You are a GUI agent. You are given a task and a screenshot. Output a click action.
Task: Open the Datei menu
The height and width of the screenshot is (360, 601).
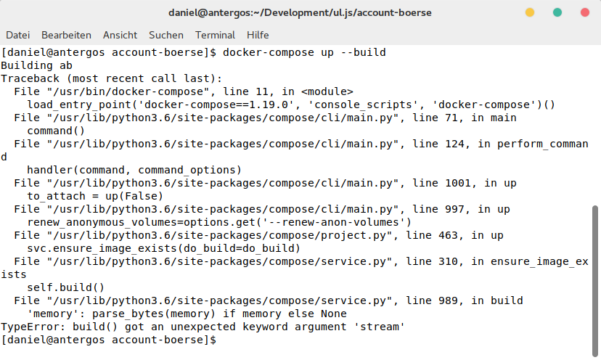point(18,35)
